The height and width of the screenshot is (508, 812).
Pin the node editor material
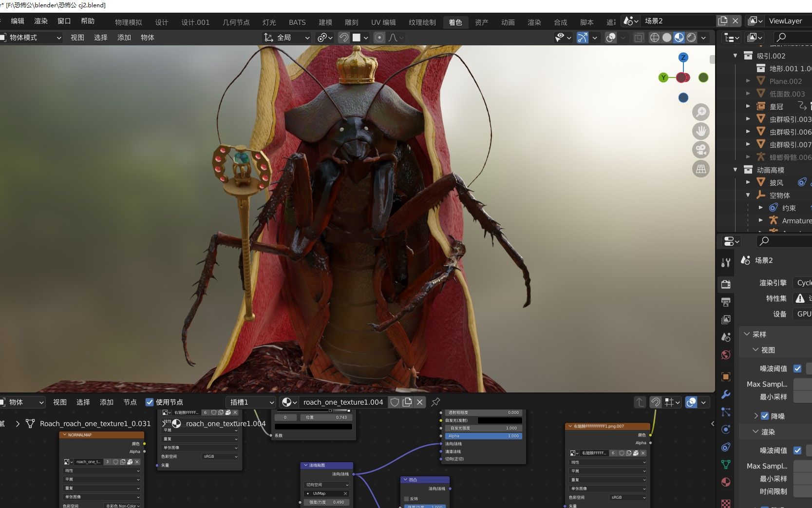[x=435, y=402]
